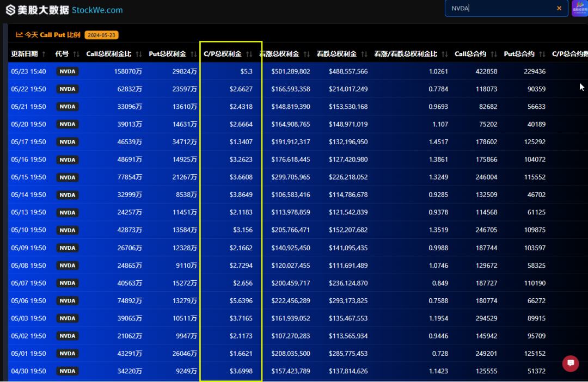Open the red chat bubble button

571,363
